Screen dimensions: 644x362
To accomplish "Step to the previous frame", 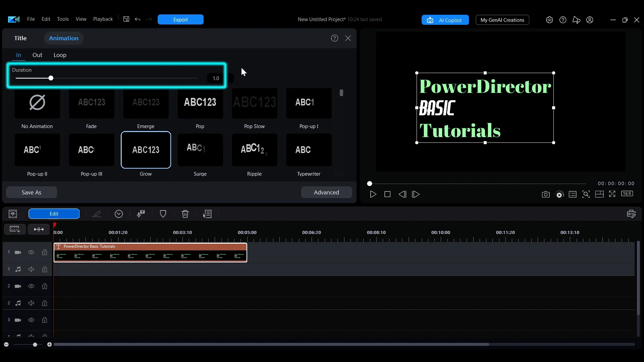I will (402, 194).
